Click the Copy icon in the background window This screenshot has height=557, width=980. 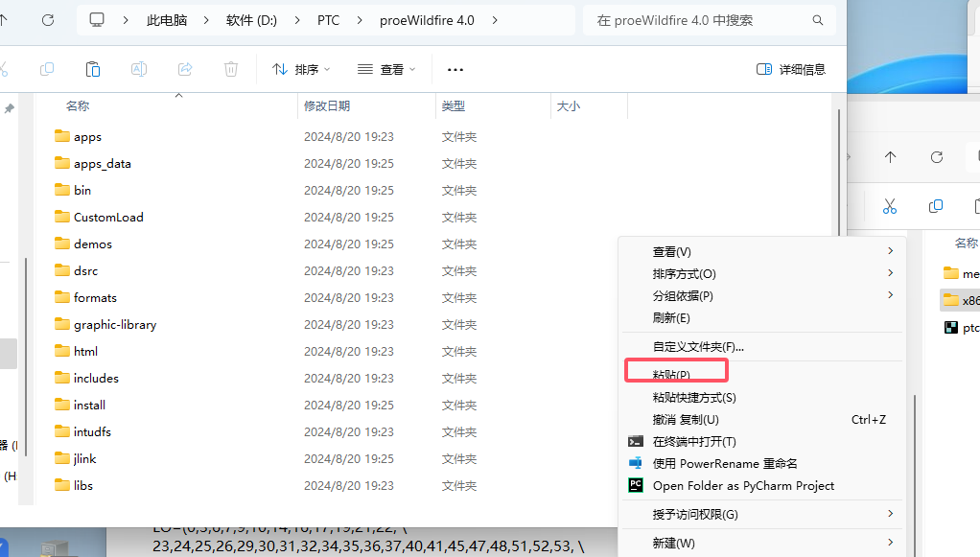936,206
